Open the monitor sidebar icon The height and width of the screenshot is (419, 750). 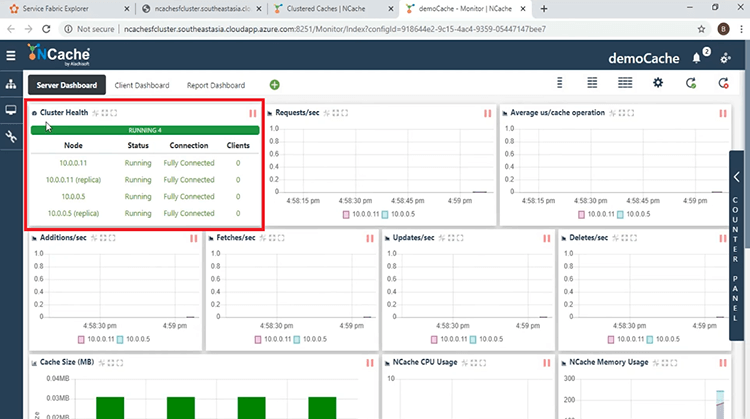(11, 110)
